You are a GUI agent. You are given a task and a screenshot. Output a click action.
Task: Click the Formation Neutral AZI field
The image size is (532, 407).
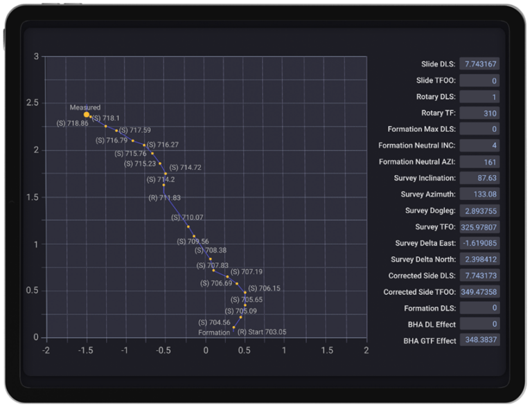[x=479, y=162]
